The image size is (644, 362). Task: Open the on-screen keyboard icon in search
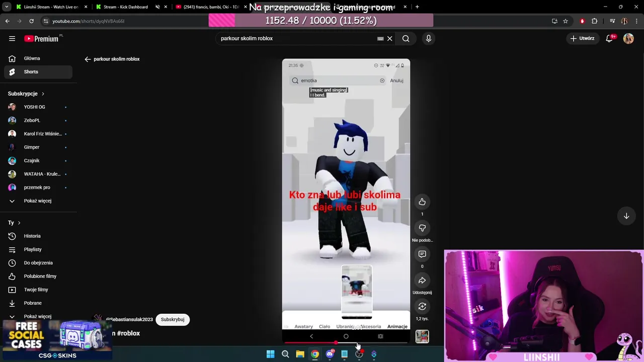coord(380,39)
